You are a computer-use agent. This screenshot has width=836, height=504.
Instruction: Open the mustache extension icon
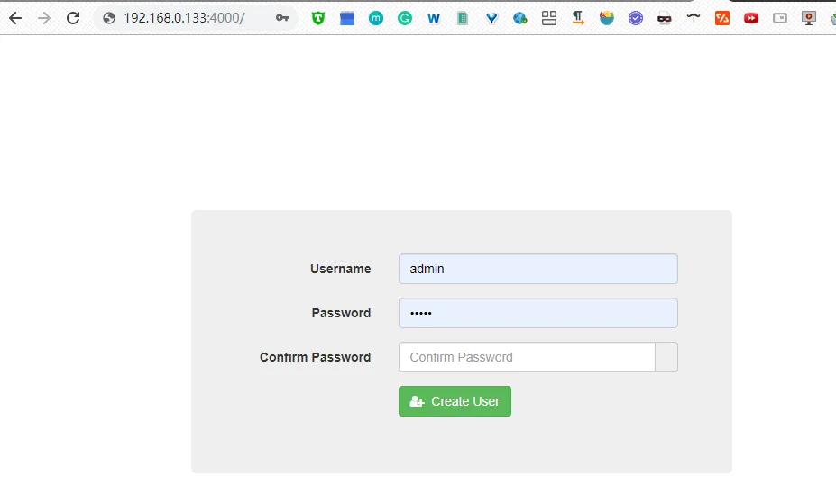(x=694, y=17)
